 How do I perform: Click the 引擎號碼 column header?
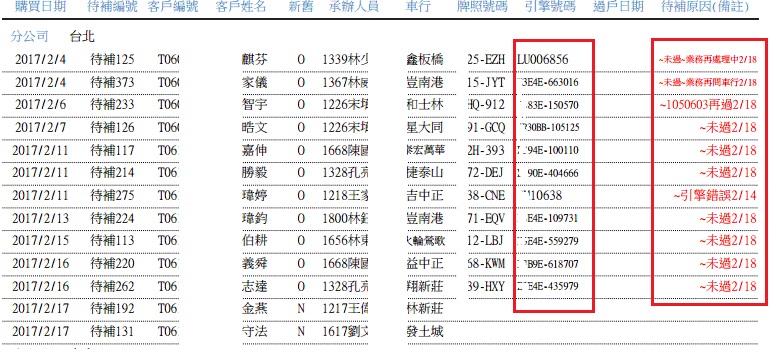[551, 6]
